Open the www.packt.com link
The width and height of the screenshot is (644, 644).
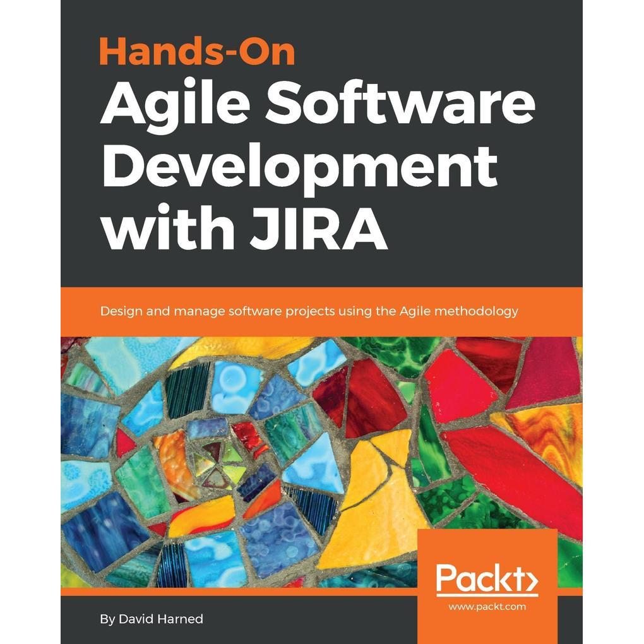(x=487, y=607)
